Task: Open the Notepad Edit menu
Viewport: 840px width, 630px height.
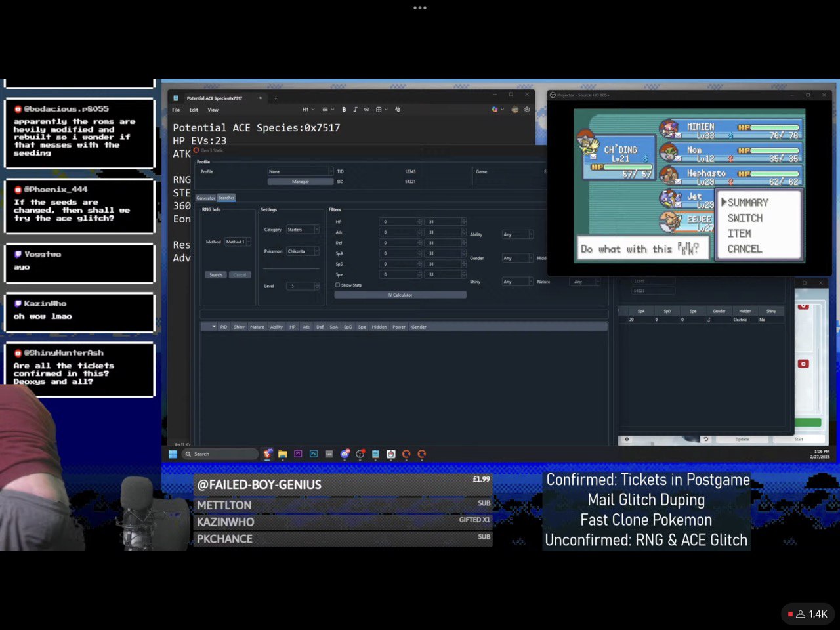Action: [194, 110]
